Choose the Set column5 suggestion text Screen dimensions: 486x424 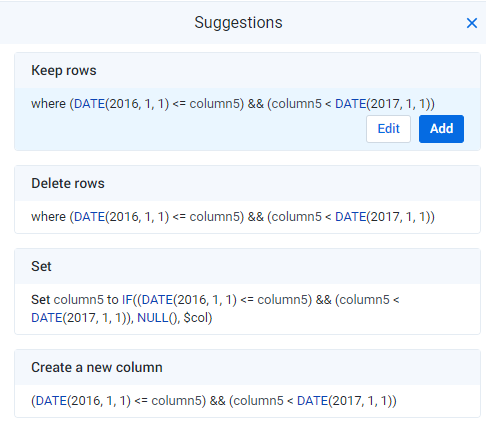click(215, 309)
